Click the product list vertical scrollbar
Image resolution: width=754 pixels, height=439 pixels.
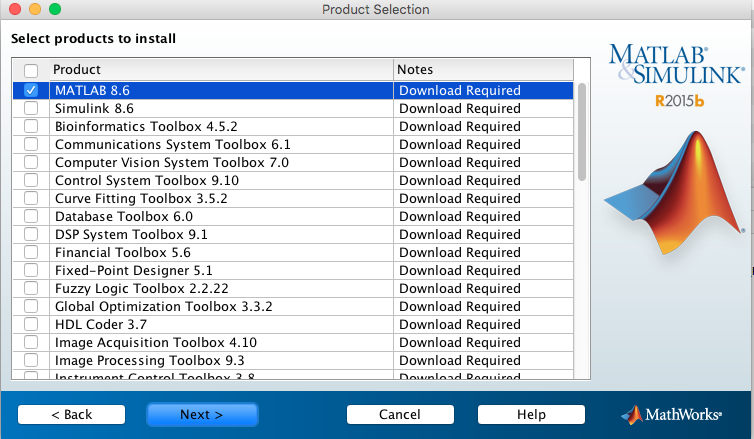click(x=582, y=130)
